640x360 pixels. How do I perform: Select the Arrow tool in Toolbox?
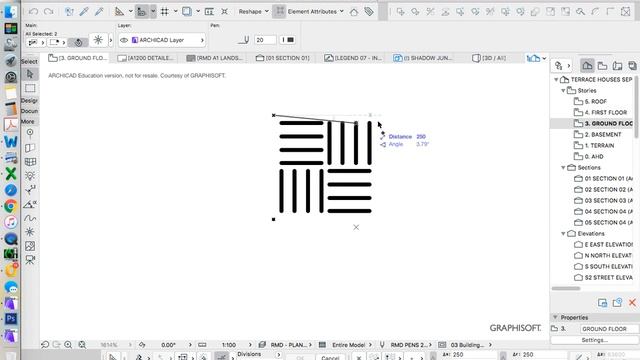pos(30,74)
